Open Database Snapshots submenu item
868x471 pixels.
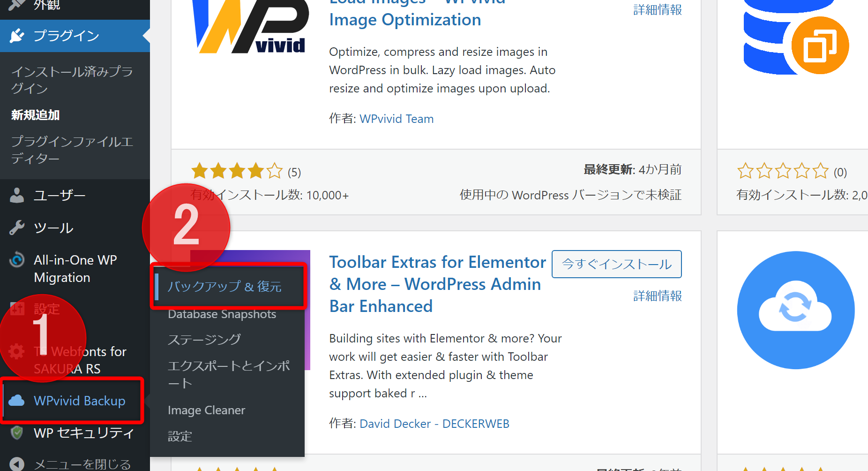pos(222,314)
